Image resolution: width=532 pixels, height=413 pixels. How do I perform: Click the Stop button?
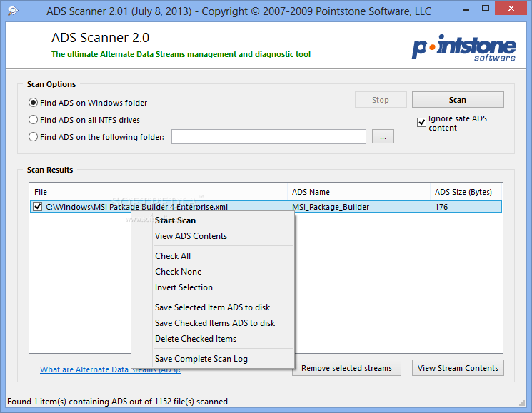tap(381, 100)
